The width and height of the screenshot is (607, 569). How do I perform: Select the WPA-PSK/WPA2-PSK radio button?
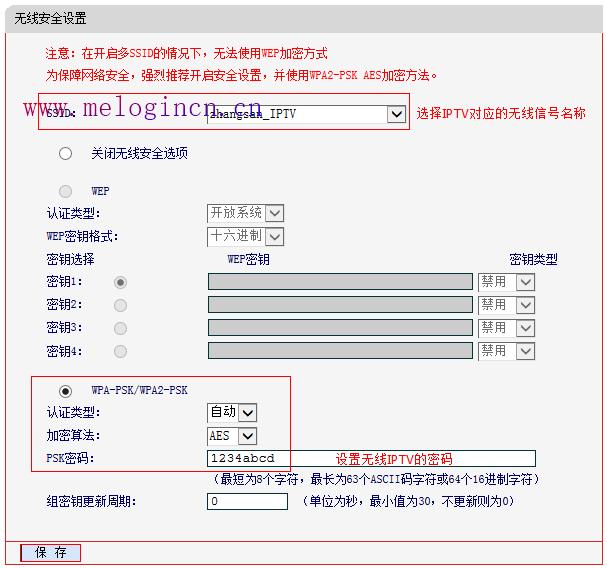click(x=65, y=391)
